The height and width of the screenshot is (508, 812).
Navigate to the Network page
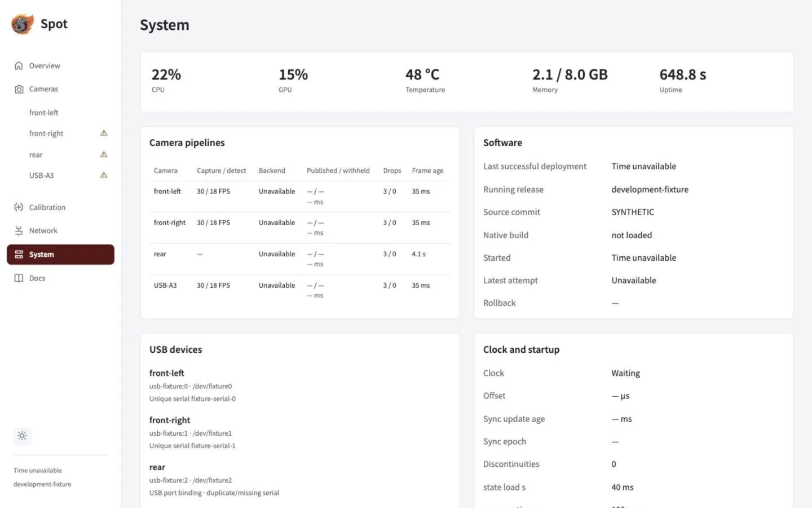click(60, 231)
